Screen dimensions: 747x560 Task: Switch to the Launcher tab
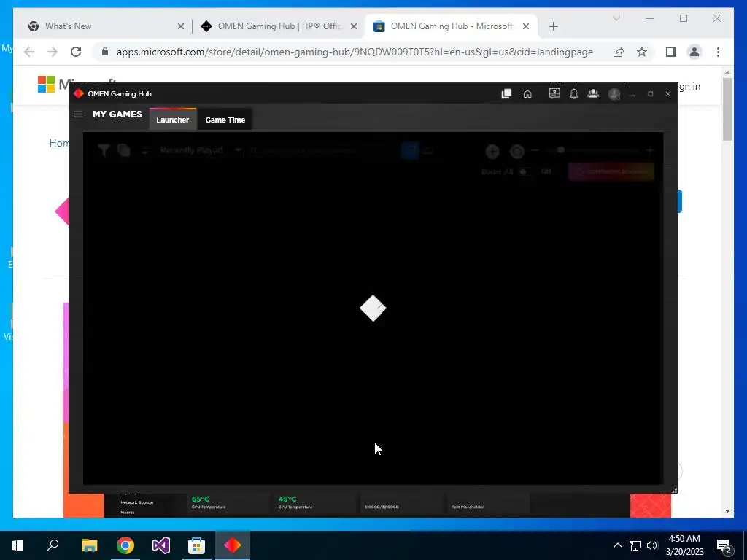pos(172,120)
